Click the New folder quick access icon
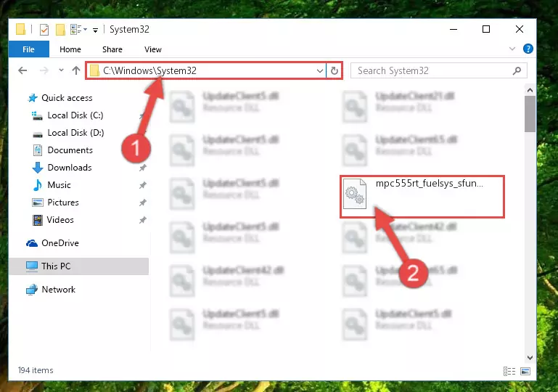Screen dimensions: 558x392 [x=60, y=30]
